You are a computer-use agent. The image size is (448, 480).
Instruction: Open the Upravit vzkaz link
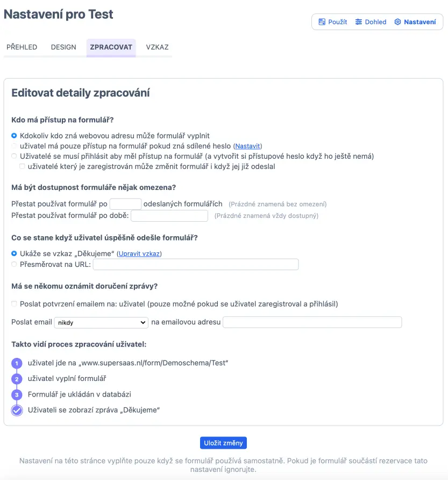[x=139, y=253]
